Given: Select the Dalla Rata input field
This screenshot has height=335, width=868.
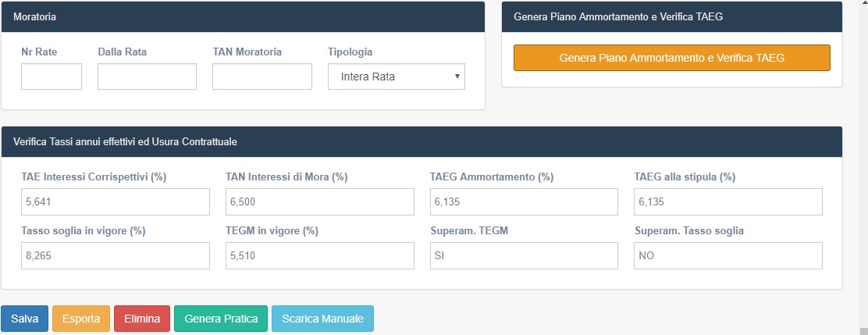Looking at the screenshot, I should tap(148, 77).
